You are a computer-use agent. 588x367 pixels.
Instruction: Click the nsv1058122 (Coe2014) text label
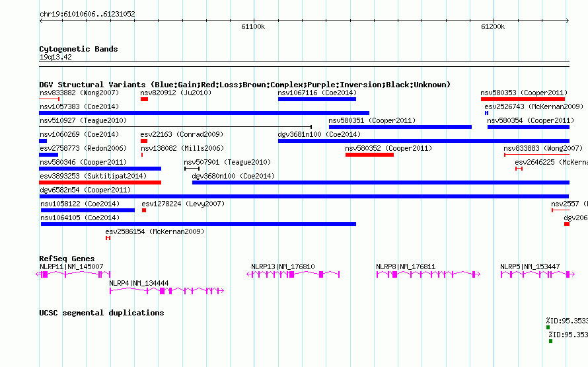[80, 204]
